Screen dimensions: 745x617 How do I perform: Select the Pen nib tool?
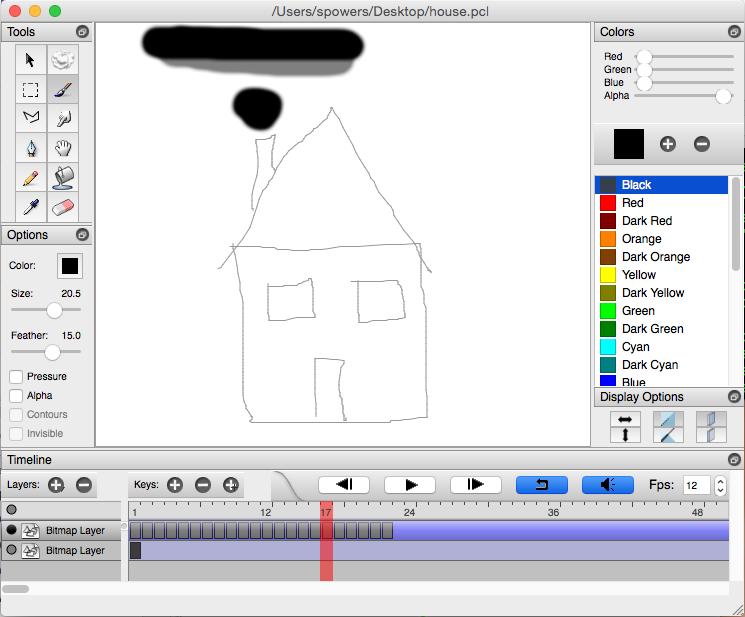(31, 148)
